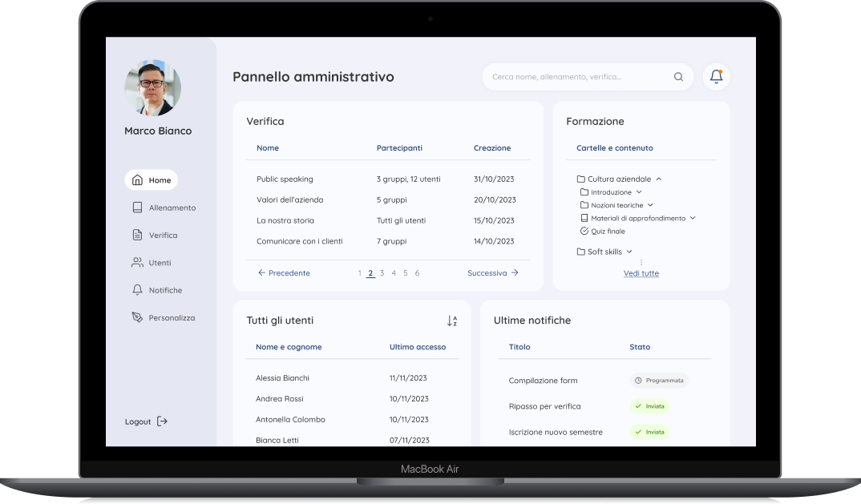
Task: Click the 'La nostra storia' row name
Action: click(x=285, y=220)
